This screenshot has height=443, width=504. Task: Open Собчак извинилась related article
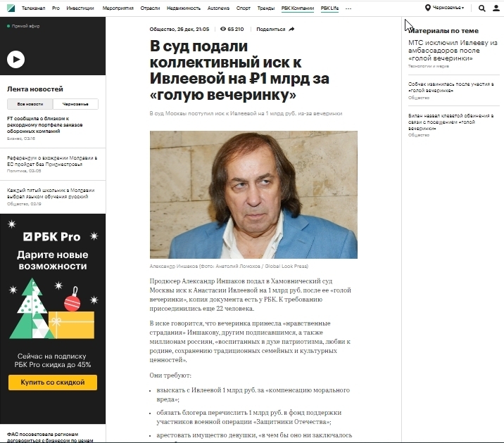coord(451,87)
